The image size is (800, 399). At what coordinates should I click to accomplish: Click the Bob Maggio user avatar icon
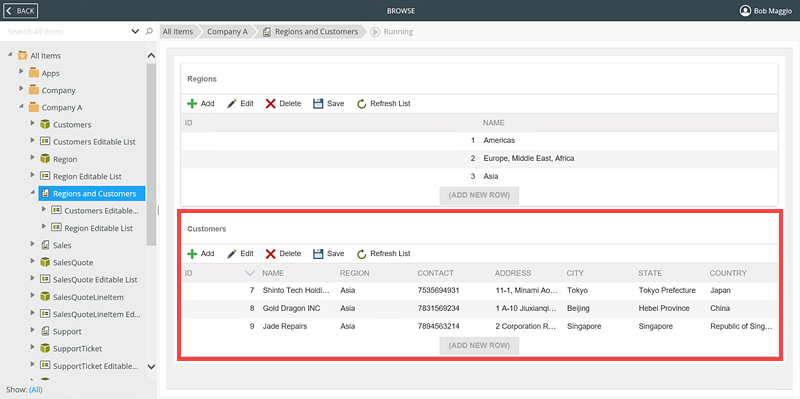(x=745, y=11)
